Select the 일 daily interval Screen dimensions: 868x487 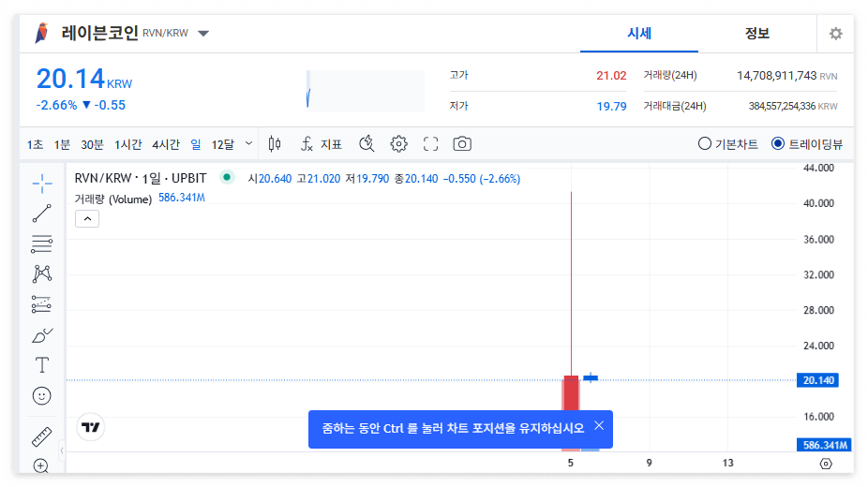(x=195, y=145)
